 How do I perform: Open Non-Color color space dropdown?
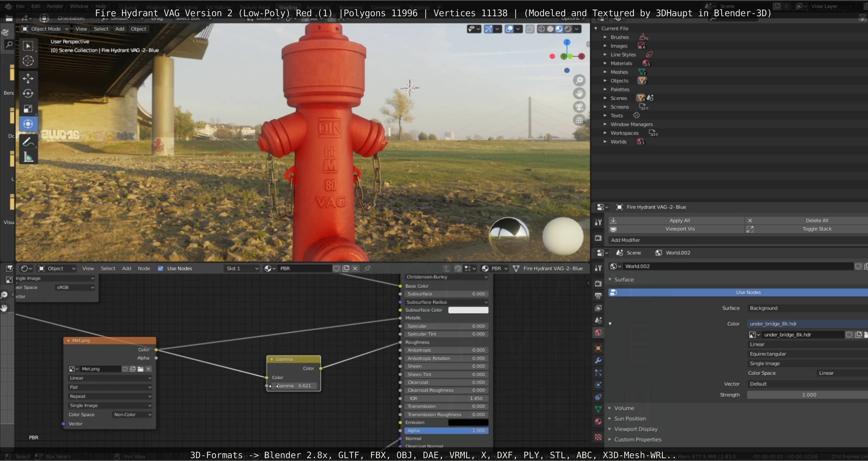(132, 415)
